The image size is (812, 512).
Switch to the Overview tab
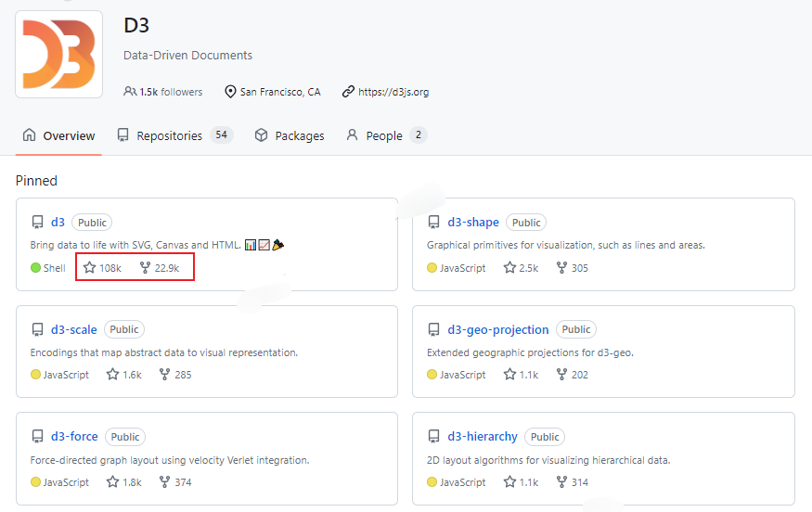click(58, 135)
